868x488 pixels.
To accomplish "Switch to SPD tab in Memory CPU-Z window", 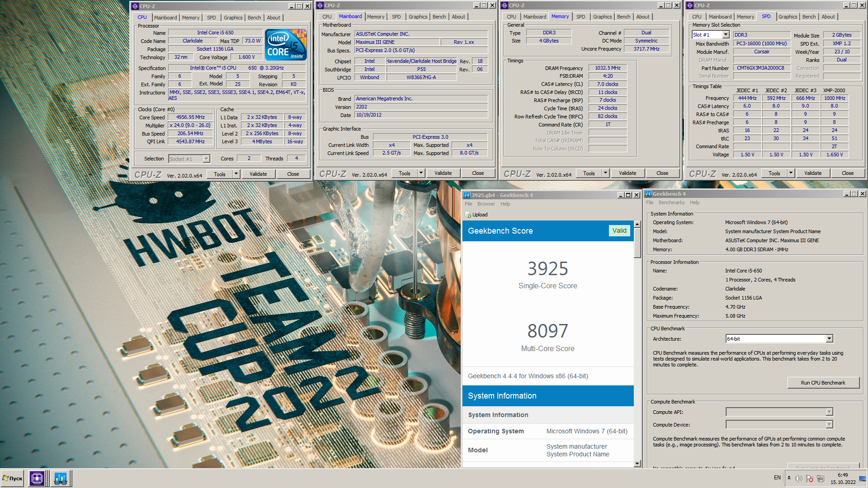I will click(x=580, y=17).
